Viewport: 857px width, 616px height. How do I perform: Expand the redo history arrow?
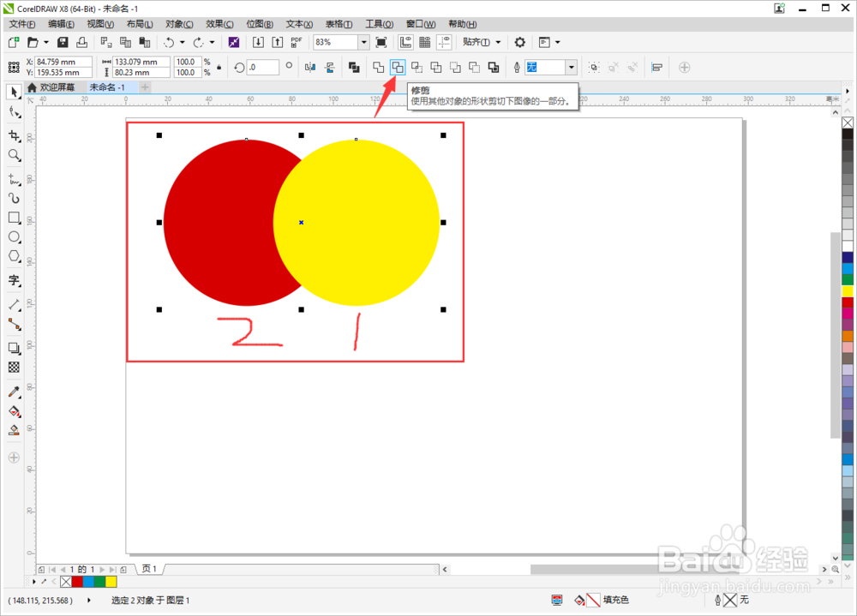click(x=212, y=42)
